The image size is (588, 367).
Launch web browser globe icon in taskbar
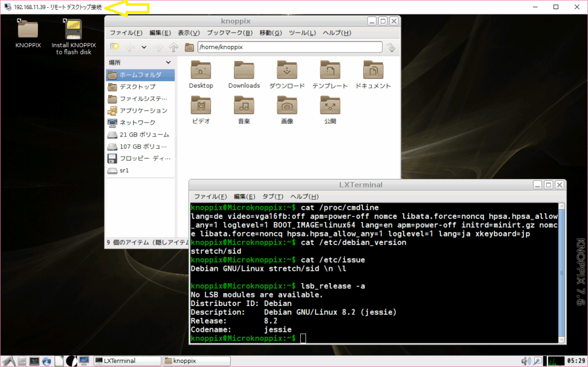47,361
